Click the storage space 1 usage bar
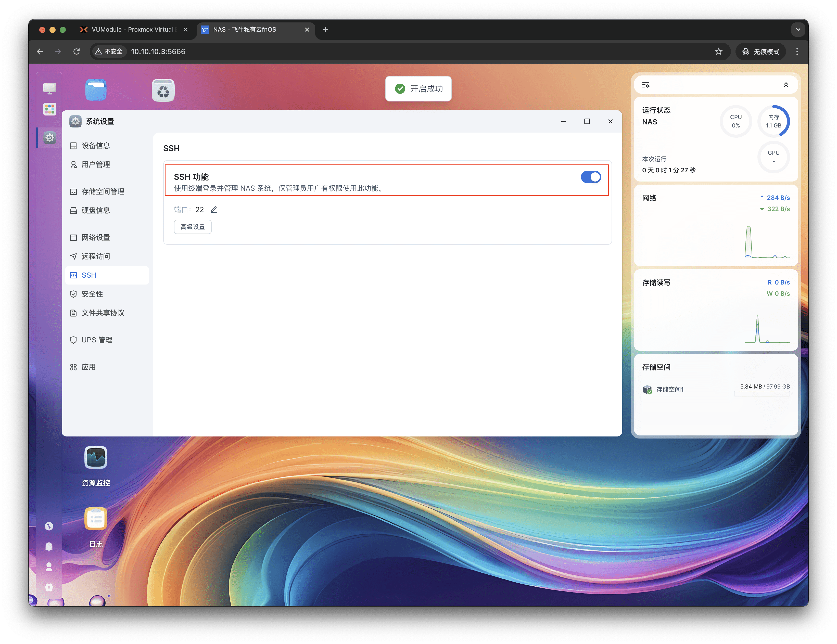This screenshot has width=837, height=644. click(762, 394)
